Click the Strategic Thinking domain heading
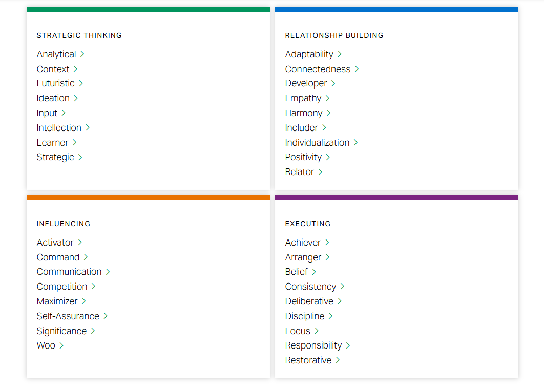This screenshot has width=544, height=392. point(79,35)
